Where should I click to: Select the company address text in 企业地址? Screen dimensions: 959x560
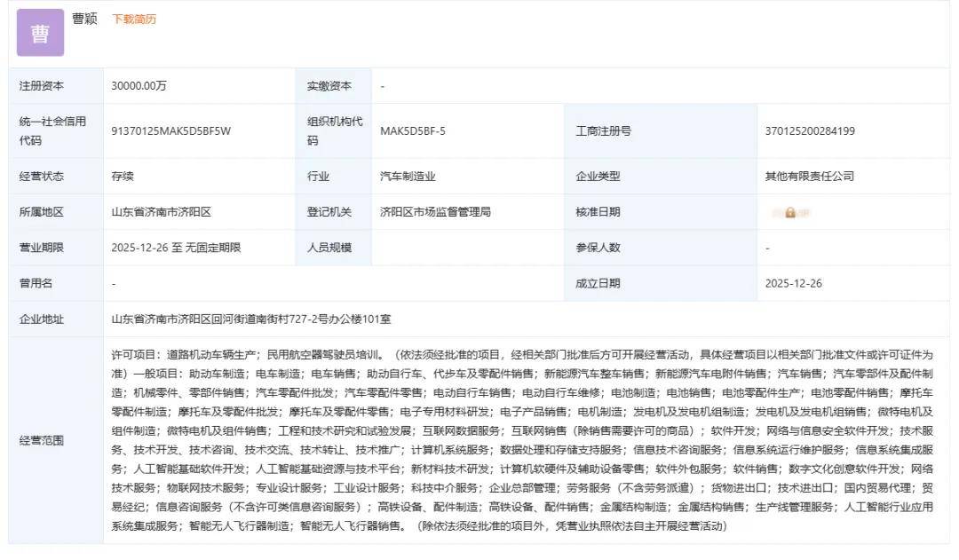(x=251, y=319)
